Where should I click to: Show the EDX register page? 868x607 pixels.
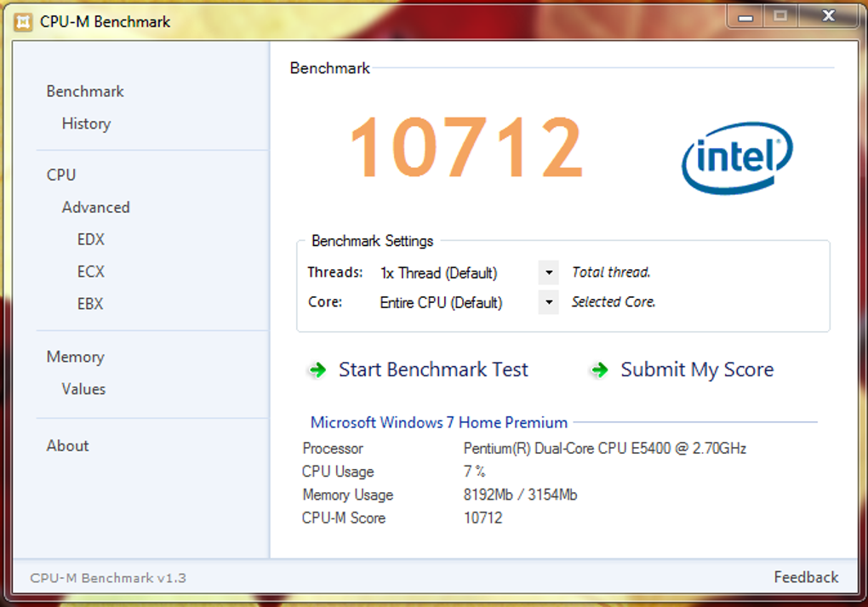pos(91,239)
